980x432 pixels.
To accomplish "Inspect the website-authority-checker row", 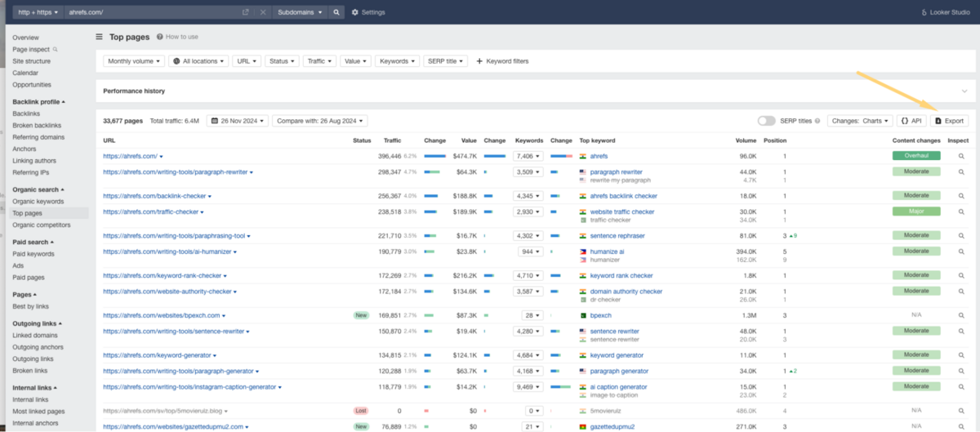I will 961,291.
